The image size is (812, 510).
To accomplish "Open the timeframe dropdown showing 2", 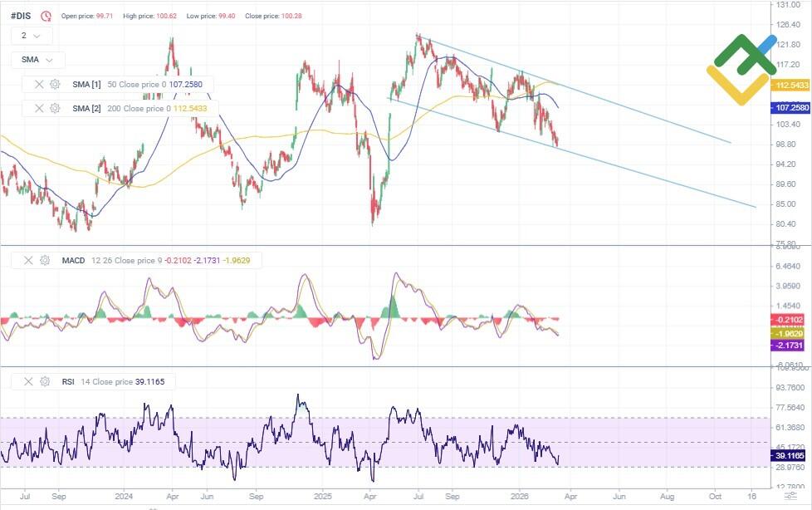I will [x=32, y=36].
